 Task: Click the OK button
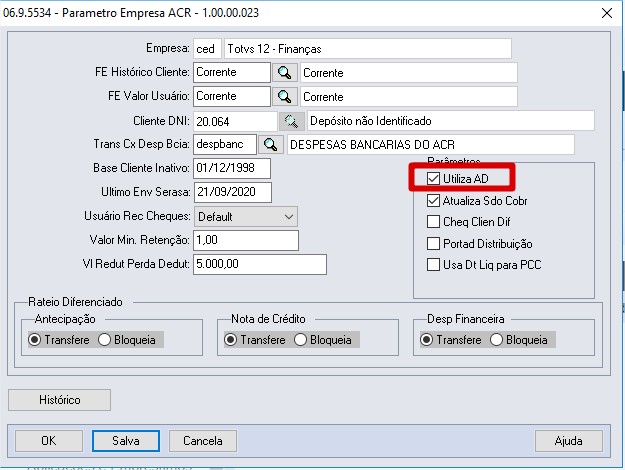(x=49, y=441)
